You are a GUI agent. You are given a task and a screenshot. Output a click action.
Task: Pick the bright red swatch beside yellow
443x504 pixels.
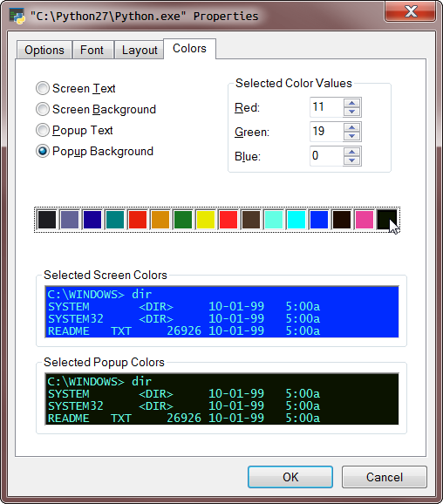click(228, 220)
